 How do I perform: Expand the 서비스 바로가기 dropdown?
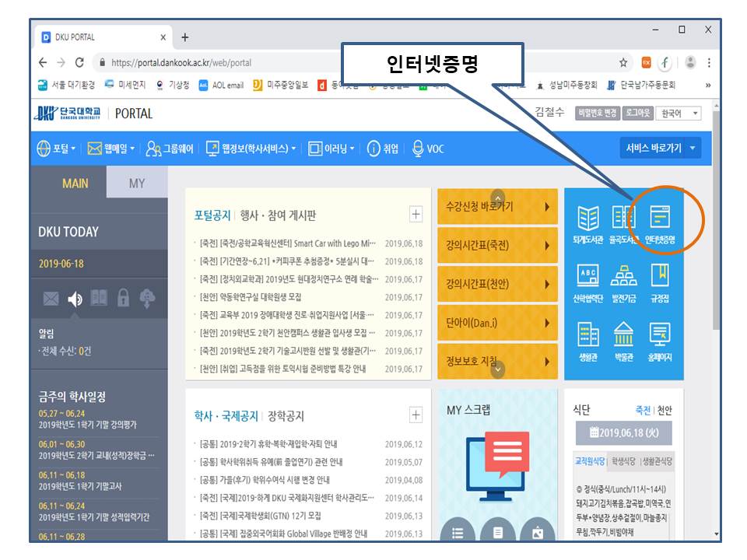click(660, 149)
